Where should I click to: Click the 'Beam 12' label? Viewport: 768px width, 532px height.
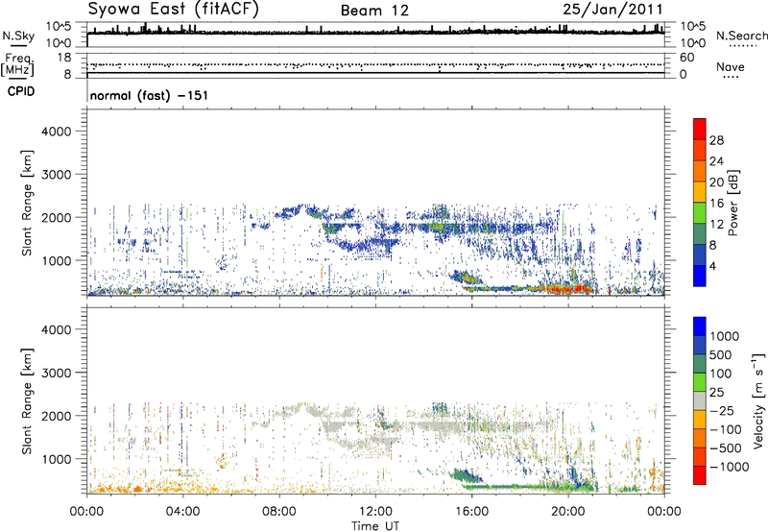click(374, 11)
